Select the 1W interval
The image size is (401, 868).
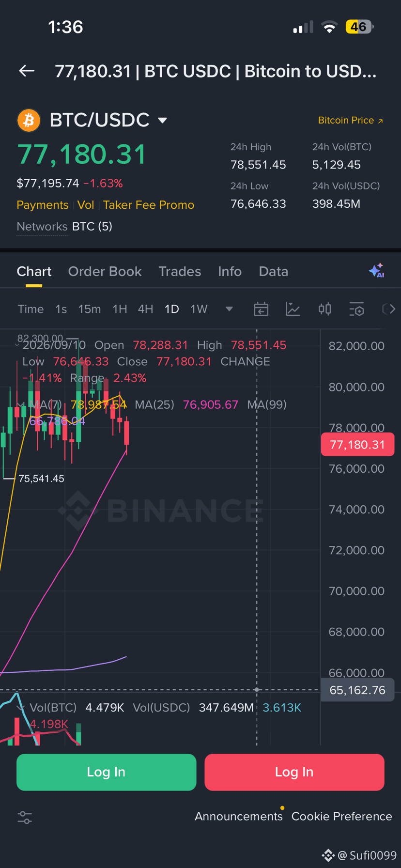pos(199,309)
